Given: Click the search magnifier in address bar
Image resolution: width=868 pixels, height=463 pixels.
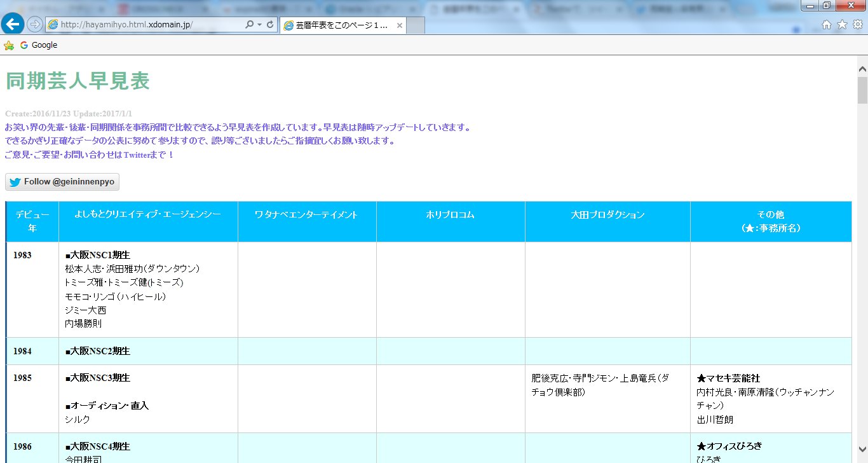Looking at the screenshot, I should [x=250, y=25].
